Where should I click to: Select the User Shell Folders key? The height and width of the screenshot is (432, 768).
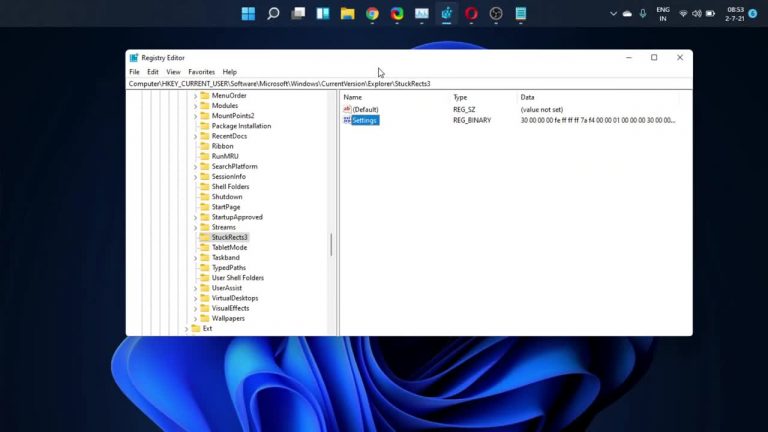(x=238, y=278)
